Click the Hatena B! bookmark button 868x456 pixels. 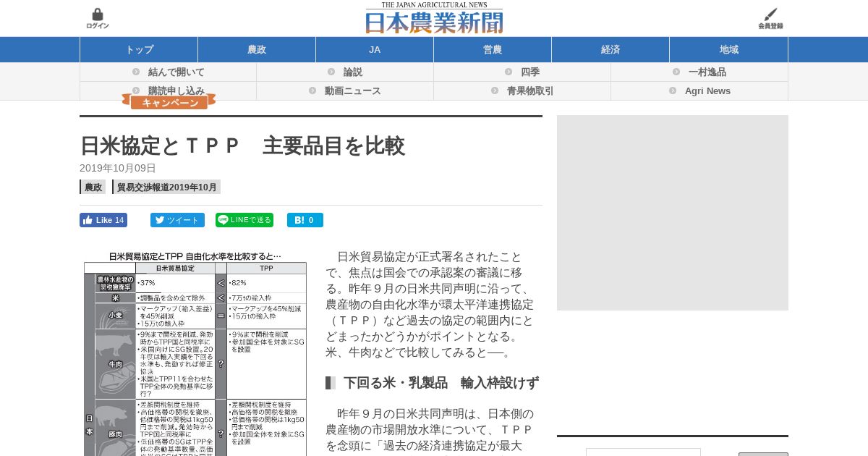tap(305, 220)
